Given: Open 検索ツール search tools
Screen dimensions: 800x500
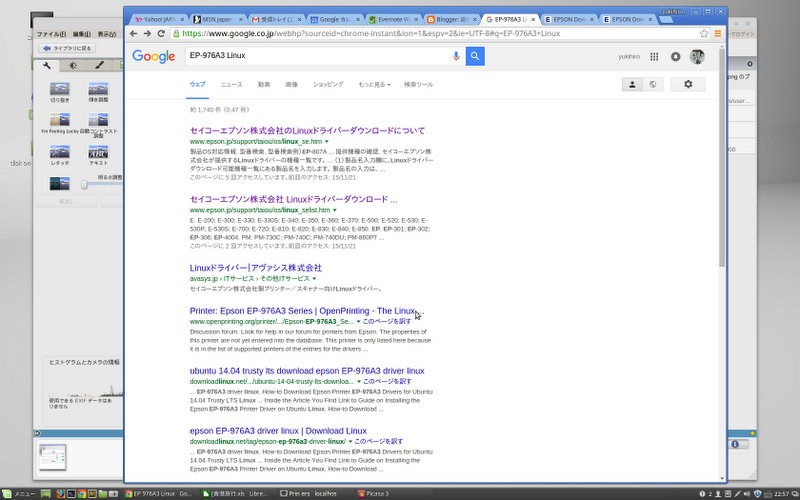Looking at the screenshot, I should (418, 85).
